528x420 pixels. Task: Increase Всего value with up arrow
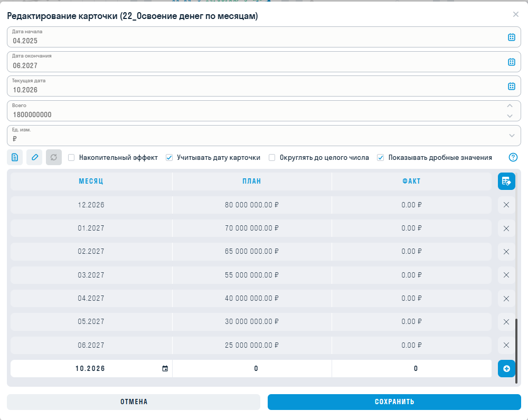(510, 106)
